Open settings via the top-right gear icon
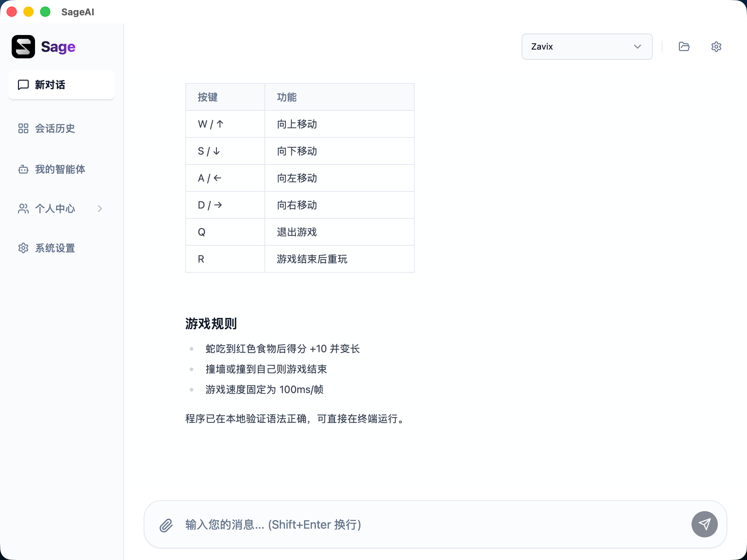 [716, 46]
